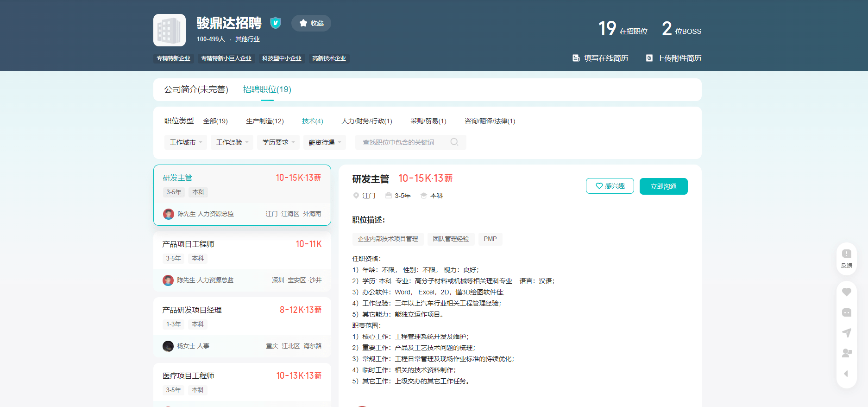868x407 pixels.
Task: Click 江门·江海区·外海南 location text
Action: coord(293,214)
